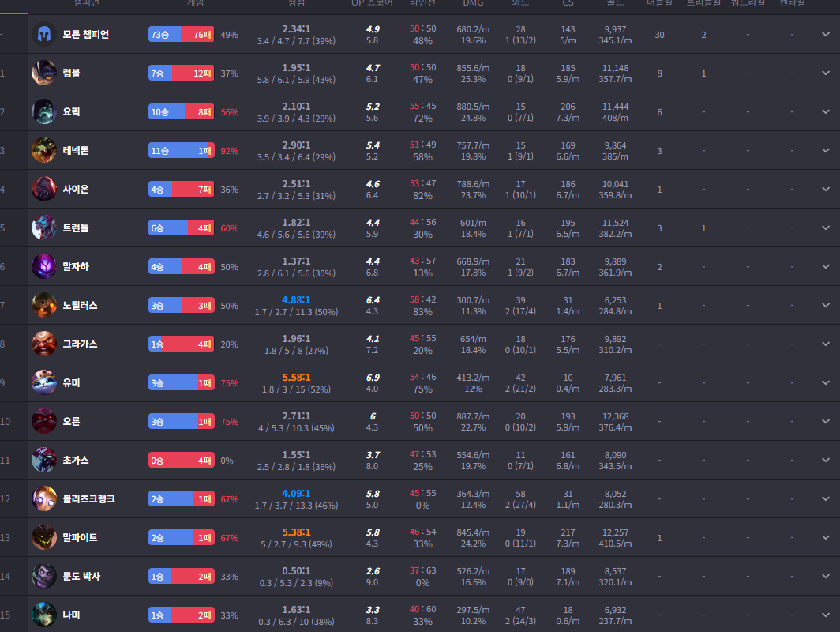Sort by DMG column header
840x632 pixels.
point(474,4)
